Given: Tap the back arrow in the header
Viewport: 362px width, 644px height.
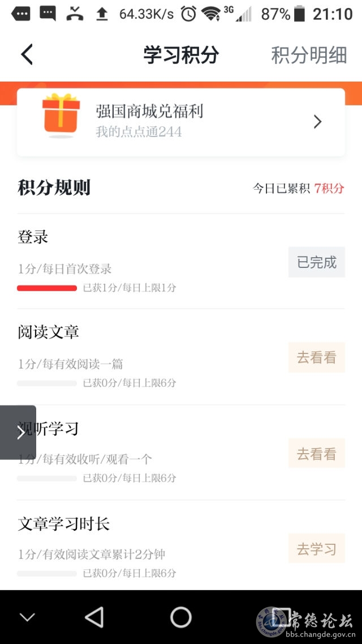Looking at the screenshot, I should [x=27, y=54].
